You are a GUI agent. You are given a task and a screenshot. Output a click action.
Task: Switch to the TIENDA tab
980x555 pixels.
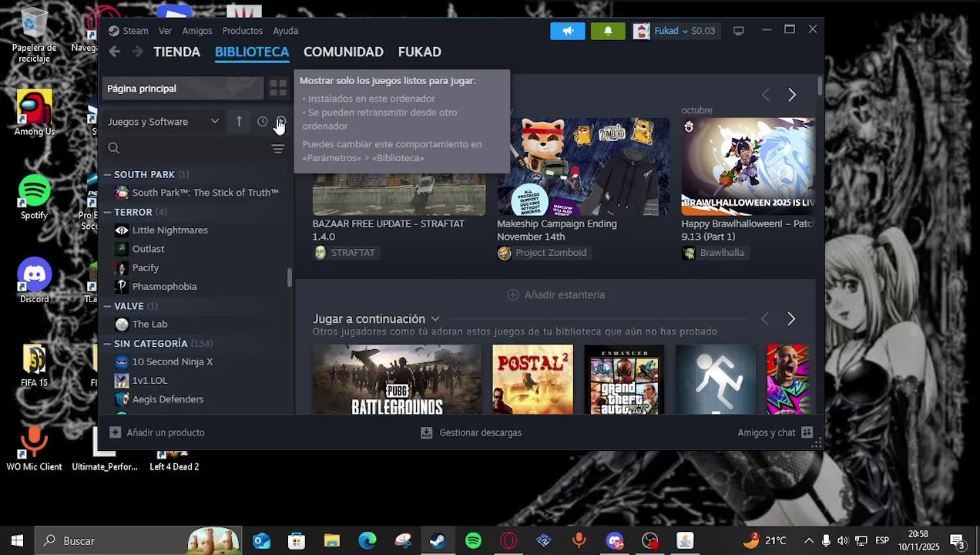(x=177, y=52)
